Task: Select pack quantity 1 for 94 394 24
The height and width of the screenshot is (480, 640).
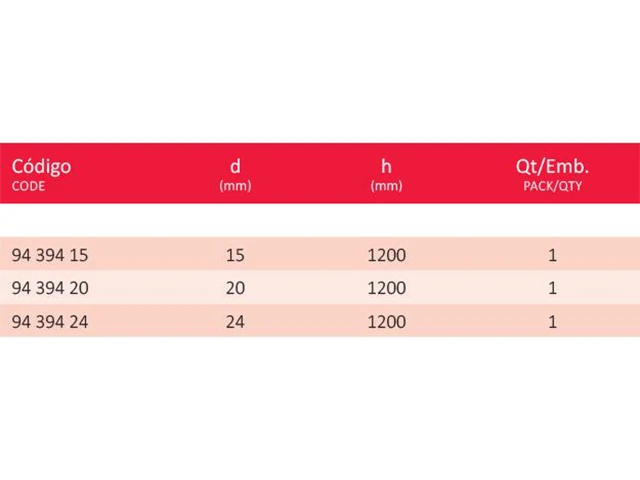Action: [552, 322]
